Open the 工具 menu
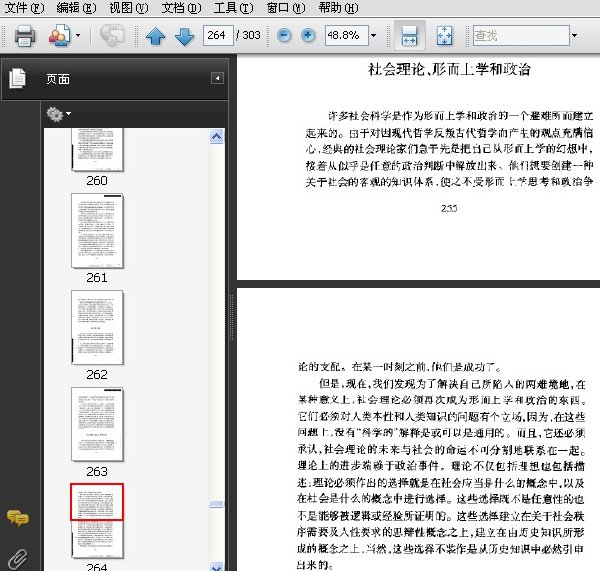The width and height of the screenshot is (600, 571). click(x=233, y=8)
